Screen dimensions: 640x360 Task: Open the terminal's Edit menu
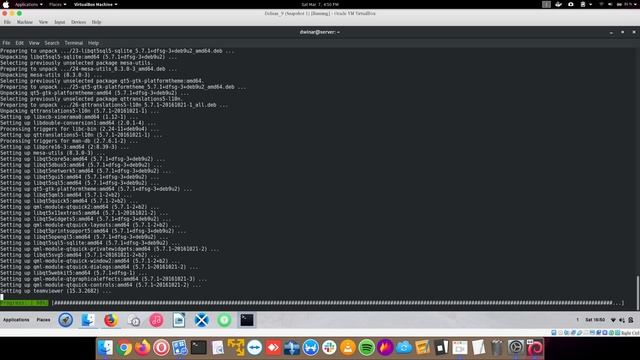tap(20, 43)
